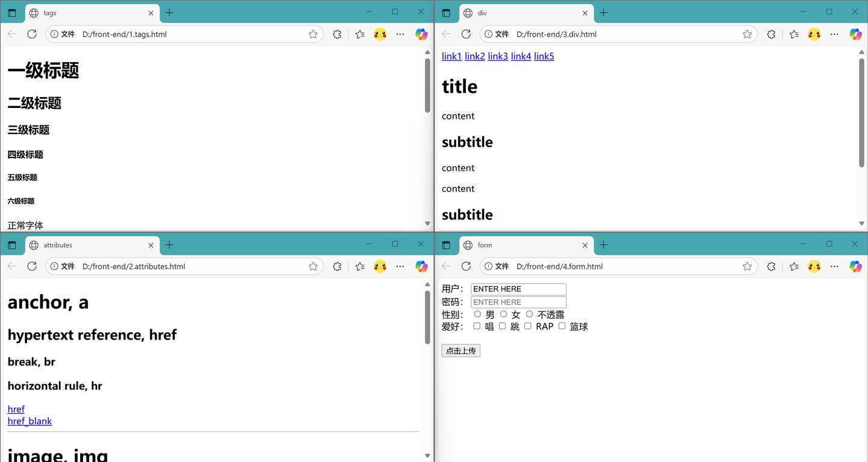The image size is (868, 462).
Task: Open new tab in form window
Action: [603, 245]
